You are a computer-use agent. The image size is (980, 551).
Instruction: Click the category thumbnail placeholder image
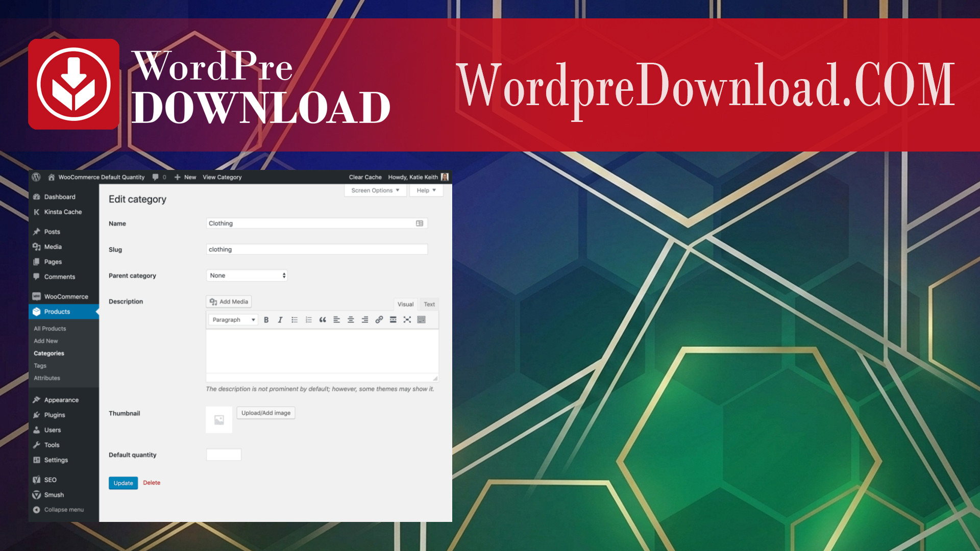click(x=219, y=420)
